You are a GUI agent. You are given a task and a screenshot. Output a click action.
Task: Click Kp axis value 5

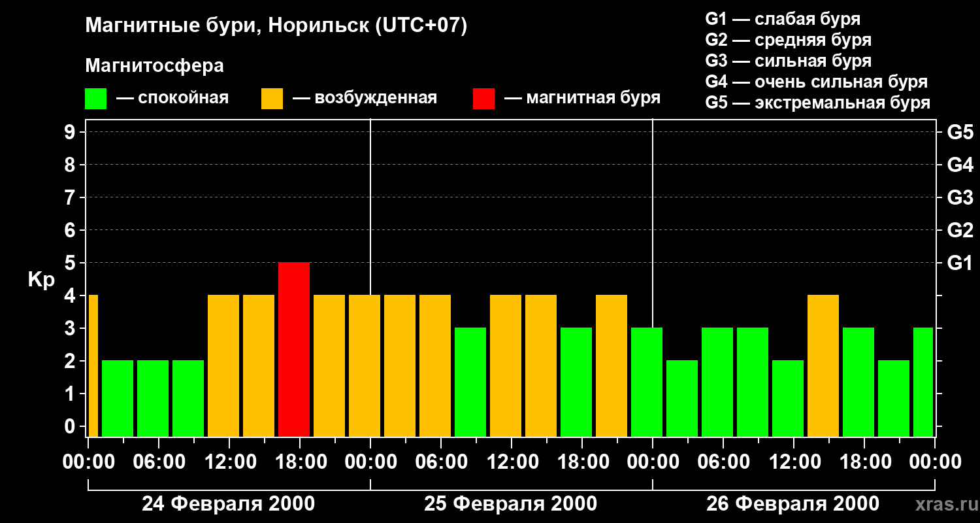click(71, 263)
